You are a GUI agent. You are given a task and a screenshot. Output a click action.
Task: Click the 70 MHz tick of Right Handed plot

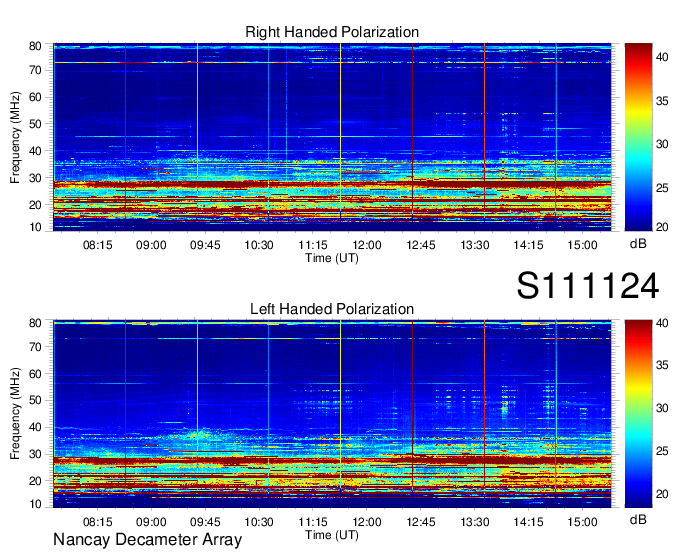tap(35, 70)
